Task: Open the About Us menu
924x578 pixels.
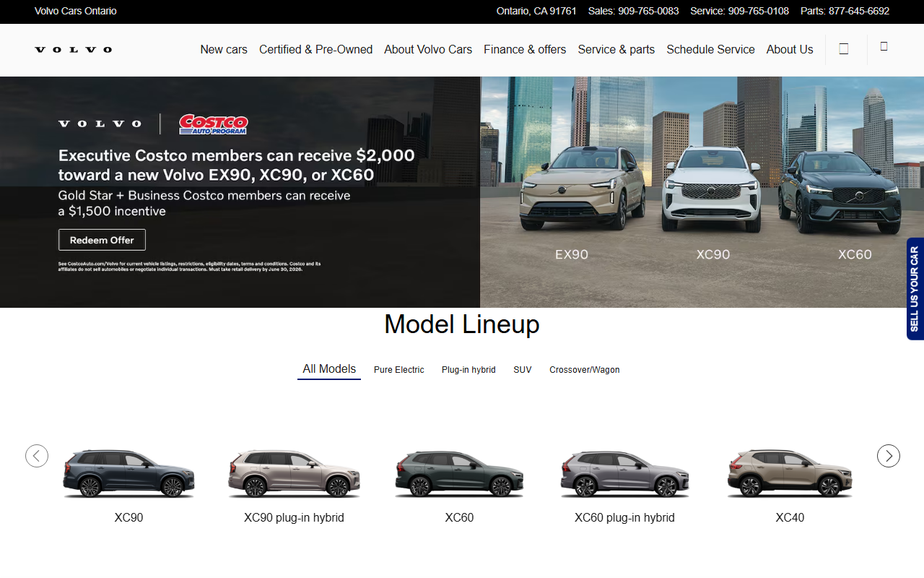Action: [790, 50]
